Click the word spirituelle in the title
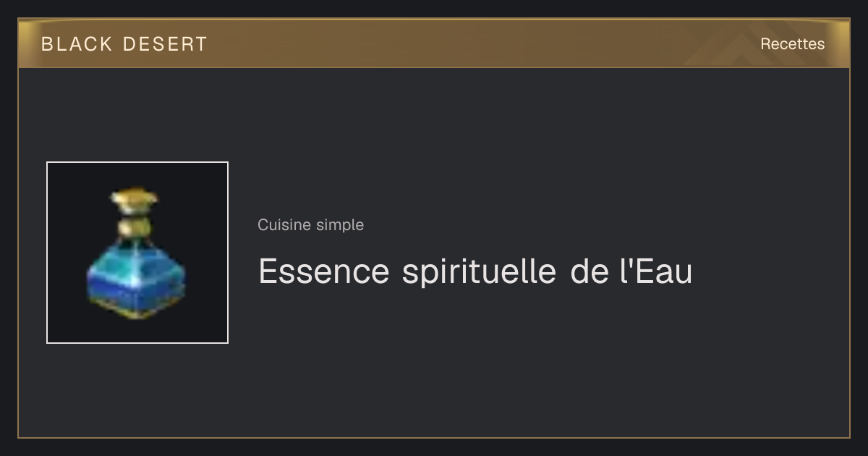Image resolution: width=868 pixels, height=456 pixels. [x=479, y=273]
